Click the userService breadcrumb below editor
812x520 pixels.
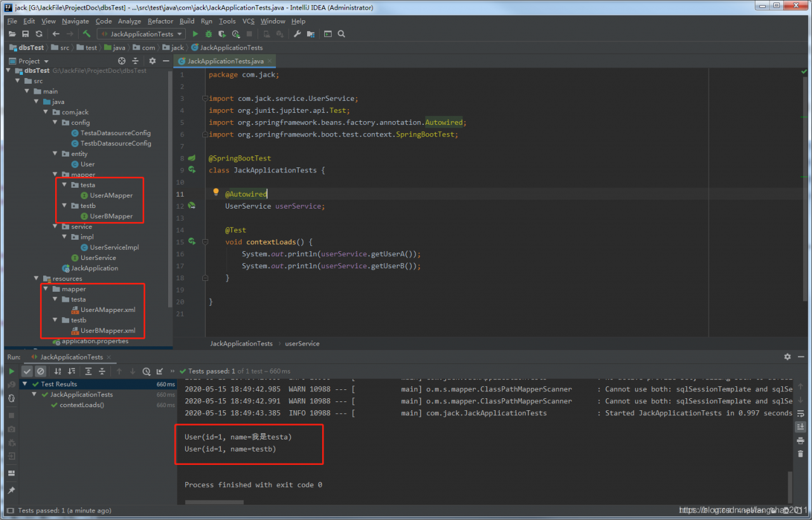click(x=303, y=343)
